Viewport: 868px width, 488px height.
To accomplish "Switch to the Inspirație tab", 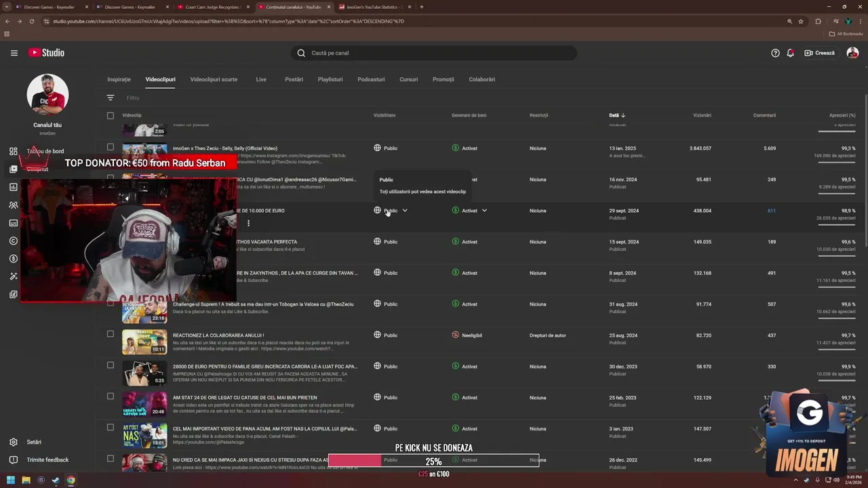I will 119,79.
